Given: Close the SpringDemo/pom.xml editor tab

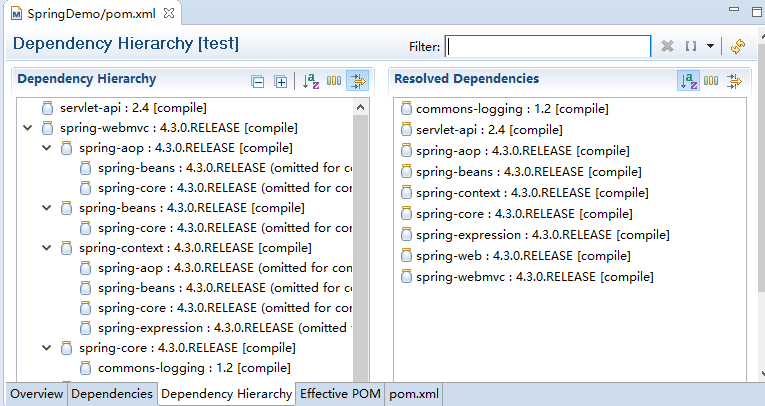Looking at the screenshot, I should pyautogui.click(x=169, y=13).
